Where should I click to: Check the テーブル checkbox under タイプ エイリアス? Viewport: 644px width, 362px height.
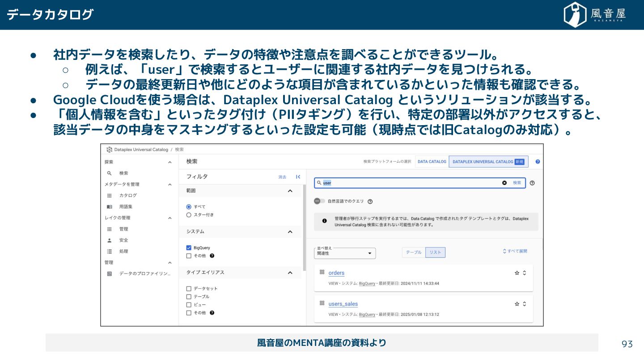[x=189, y=297]
